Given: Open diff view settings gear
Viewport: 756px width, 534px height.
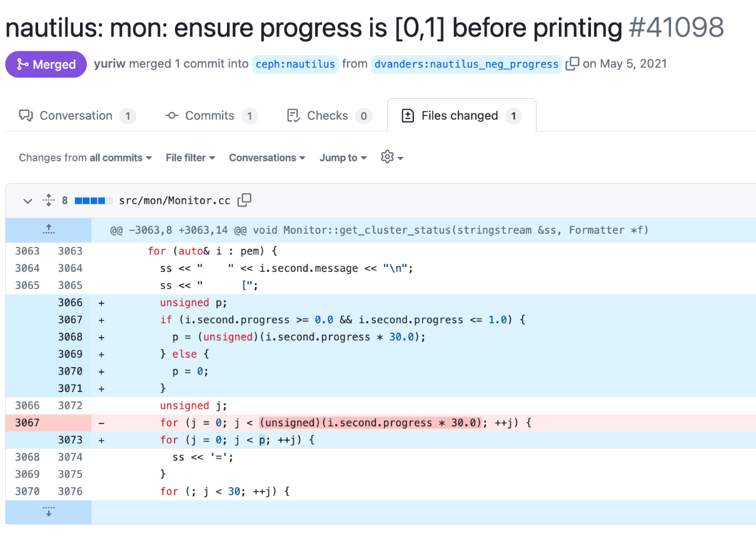Looking at the screenshot, I should click(392, 158).
